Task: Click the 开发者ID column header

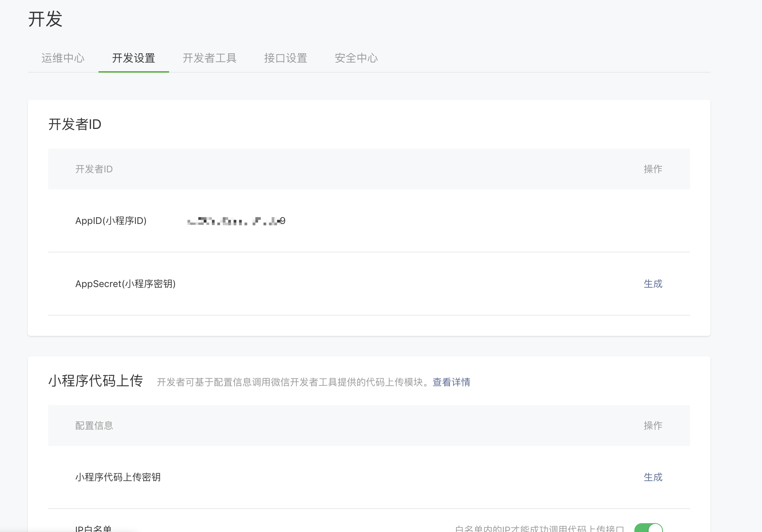Action: [x=94, y=169]
